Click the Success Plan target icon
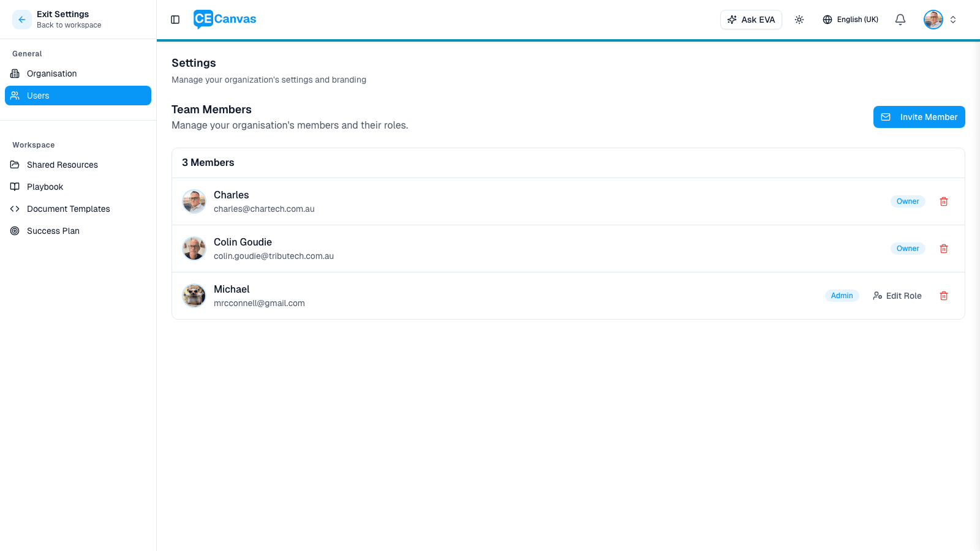The image size is (980, 551). click(x=15, y=231)
